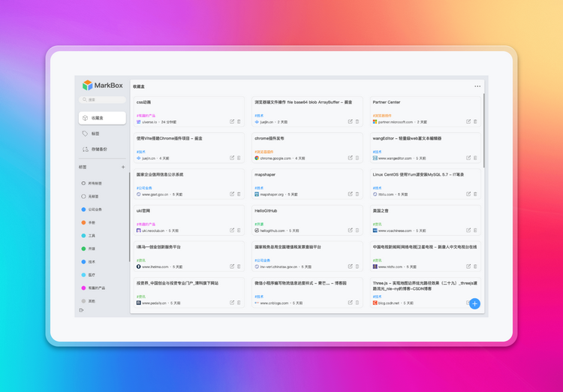
Task: Click #浏览器插件 tag on chrome插件发布 card
Action: 264,152
